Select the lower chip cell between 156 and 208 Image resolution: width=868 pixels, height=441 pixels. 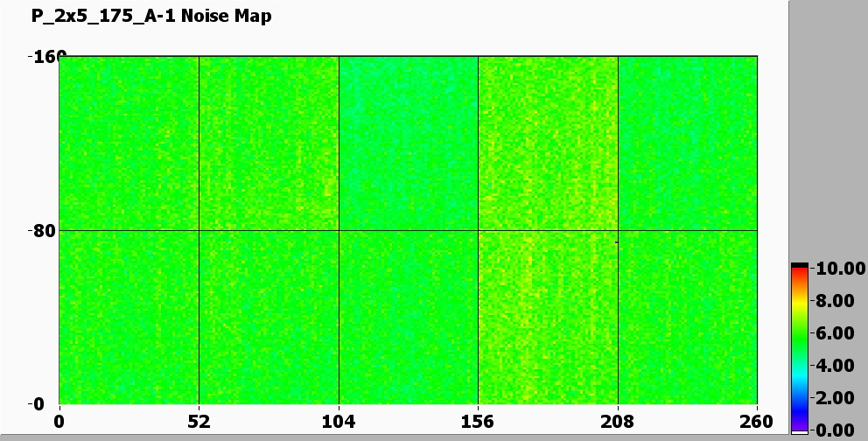pos(548,317)
